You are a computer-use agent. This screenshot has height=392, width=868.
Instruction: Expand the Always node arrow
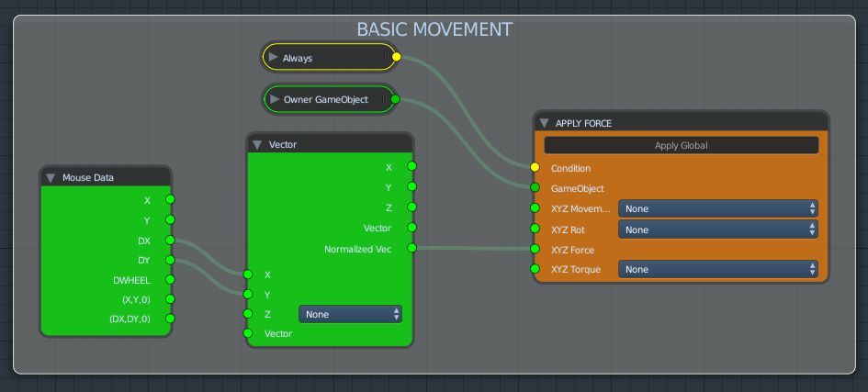point(274,58)
